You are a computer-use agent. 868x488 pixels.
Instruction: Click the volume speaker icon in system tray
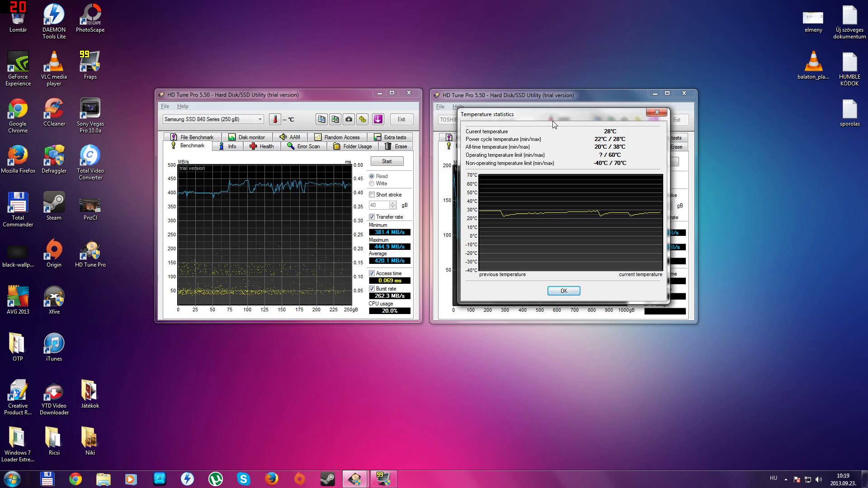(818, 479)
